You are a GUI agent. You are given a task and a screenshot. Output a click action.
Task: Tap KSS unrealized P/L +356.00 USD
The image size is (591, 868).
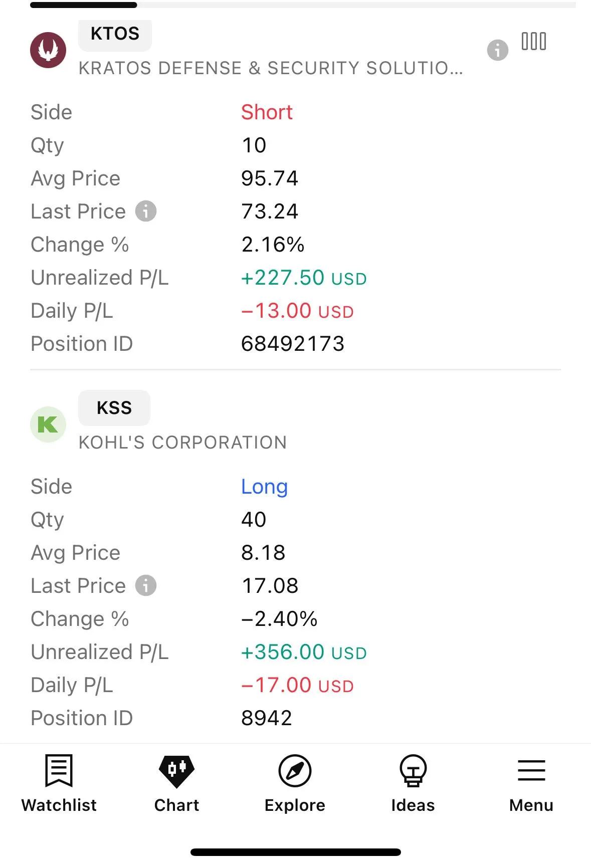pyautogui.click(x=304, y=653)
